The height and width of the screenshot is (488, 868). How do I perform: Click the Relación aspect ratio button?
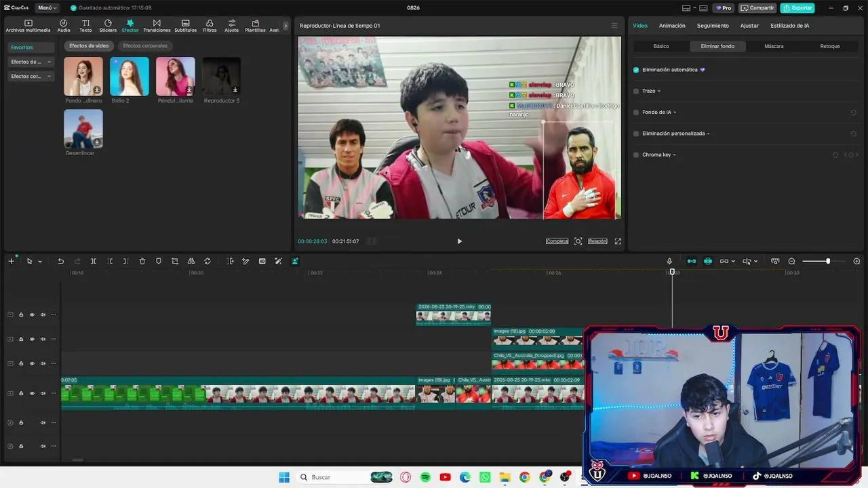point(597,241)
